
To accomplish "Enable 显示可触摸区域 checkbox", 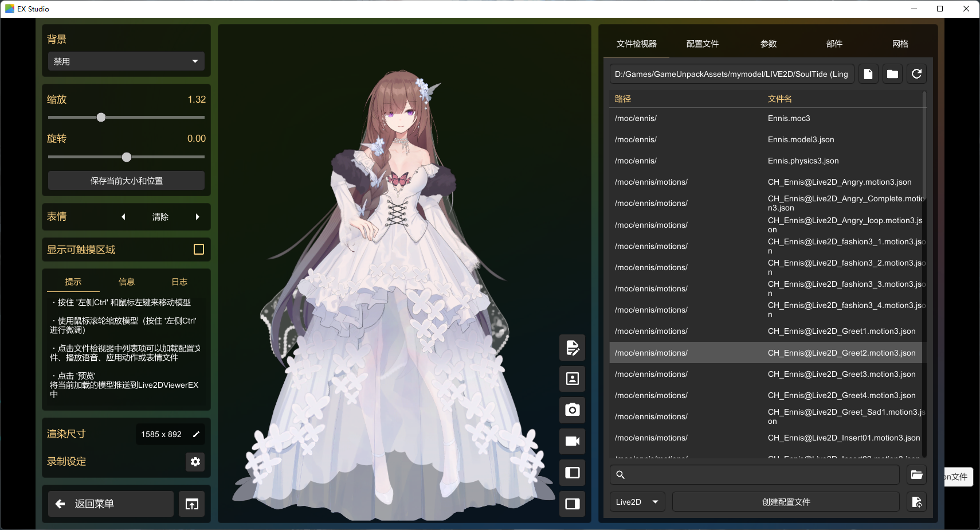I will (199, 250).
